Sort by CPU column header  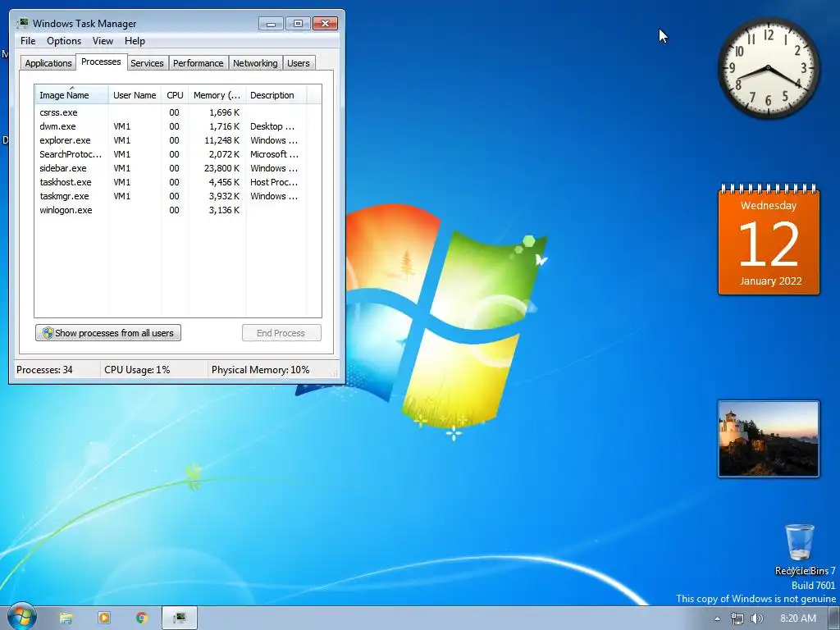tap(175, 95)
